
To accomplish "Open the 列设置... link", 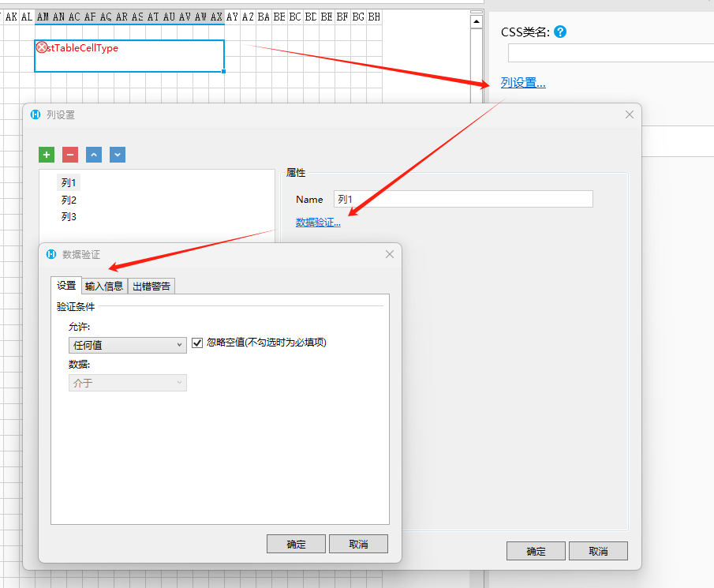I will click(523, 83).
